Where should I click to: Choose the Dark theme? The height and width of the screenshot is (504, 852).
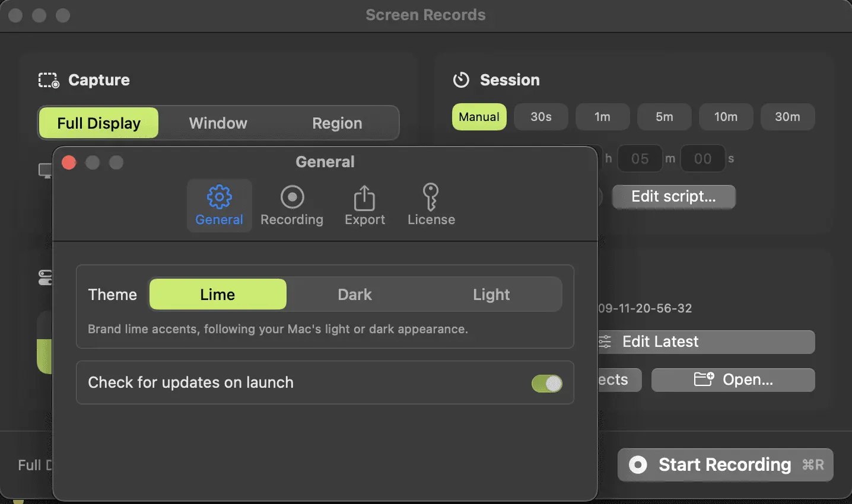point(355,295)
